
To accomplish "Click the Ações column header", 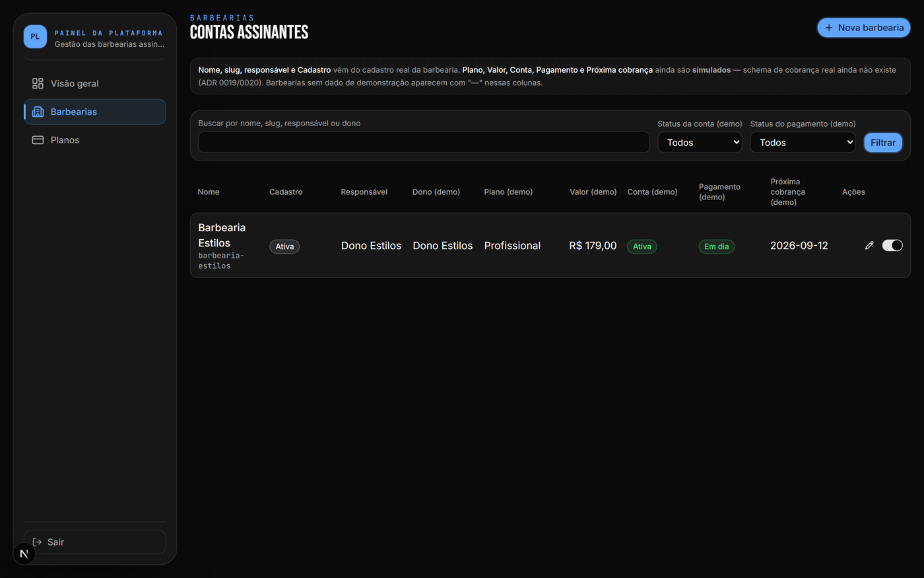I will [853, 192].
